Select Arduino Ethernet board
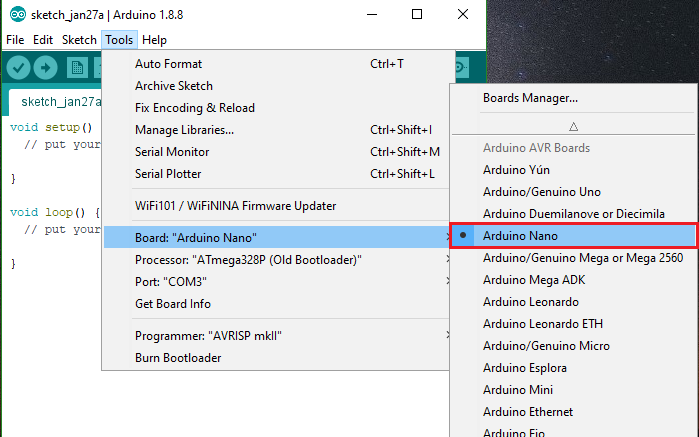Image resolution: width=699 pixels, height=437 pixels. pyautogui.click(x=573, y=412)
